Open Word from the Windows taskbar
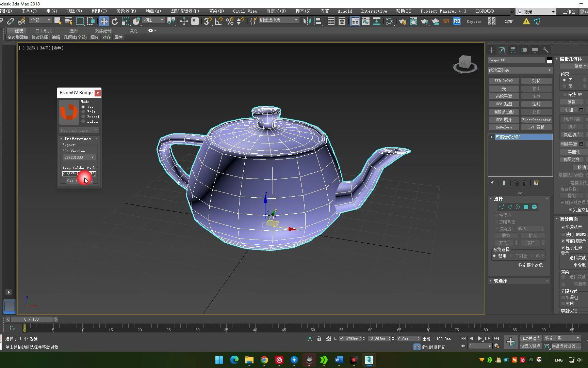This screenshot has height=368, width=588. (x=339, y=360)
